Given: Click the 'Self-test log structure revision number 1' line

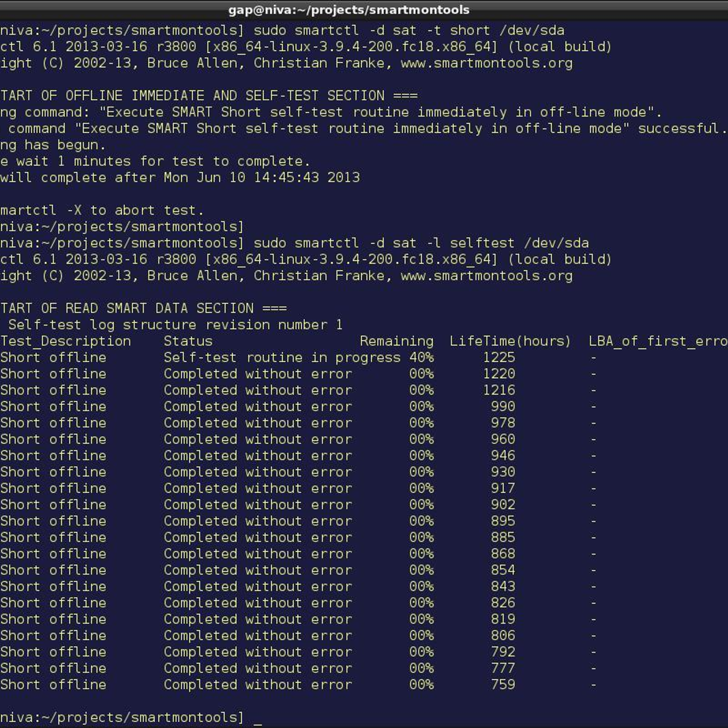Looking at the screenshot, I should [175, 325].
